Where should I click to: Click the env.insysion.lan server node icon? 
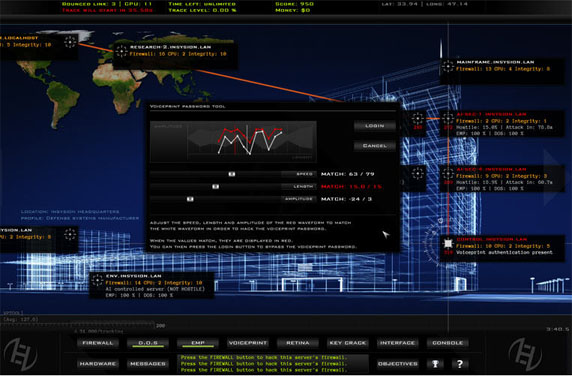coord(97,280)
